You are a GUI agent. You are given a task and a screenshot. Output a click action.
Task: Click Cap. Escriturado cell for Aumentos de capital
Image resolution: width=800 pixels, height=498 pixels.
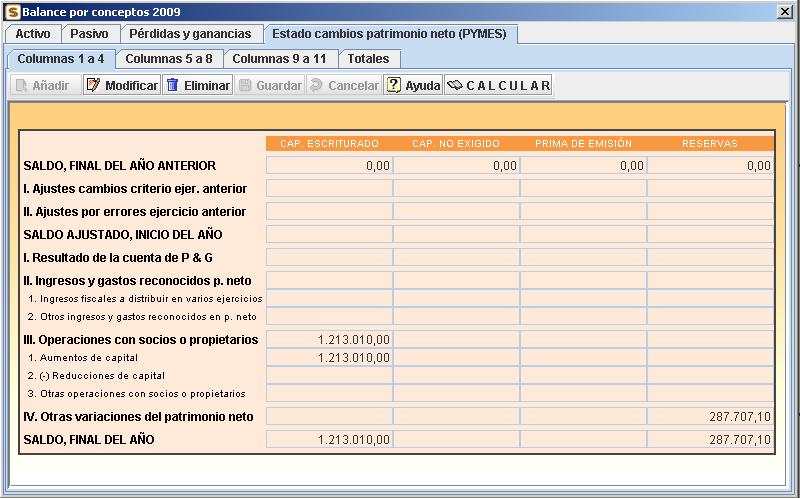330,357
